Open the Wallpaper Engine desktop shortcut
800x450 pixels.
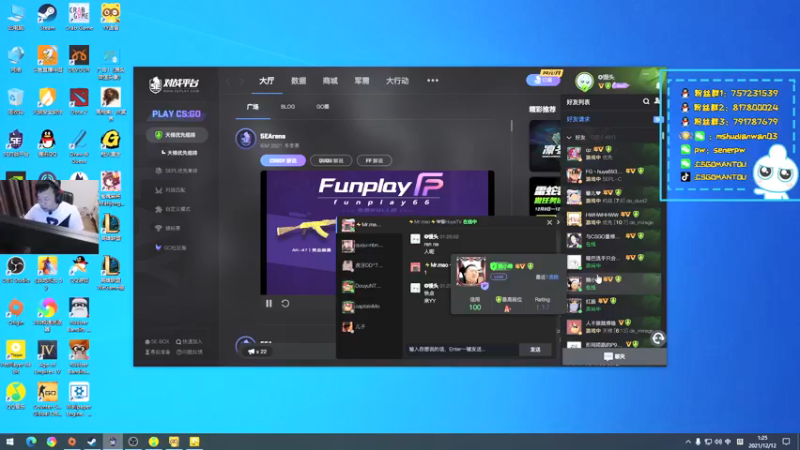pos(79,399)
